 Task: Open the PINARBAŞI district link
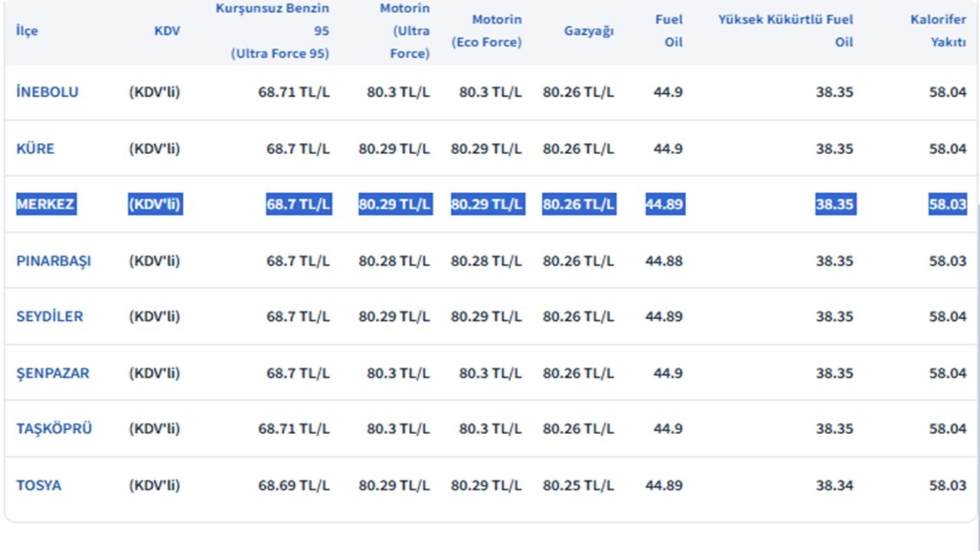(54, 261)
